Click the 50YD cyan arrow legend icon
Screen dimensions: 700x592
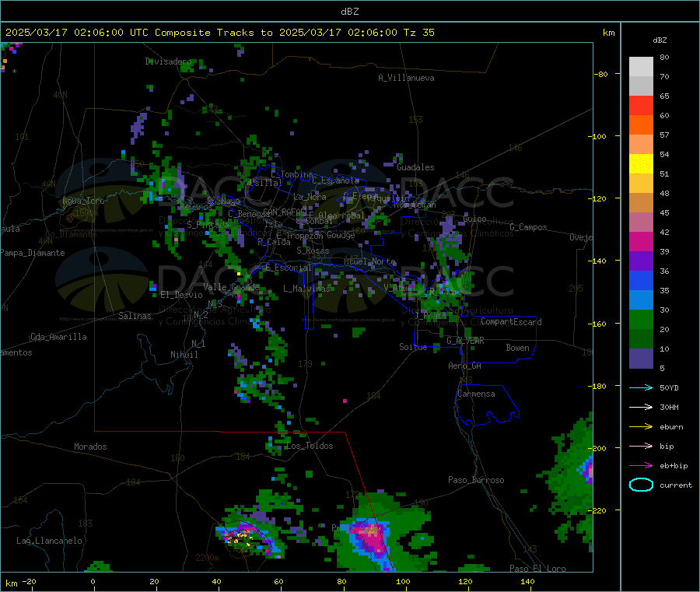pos(641,387)
